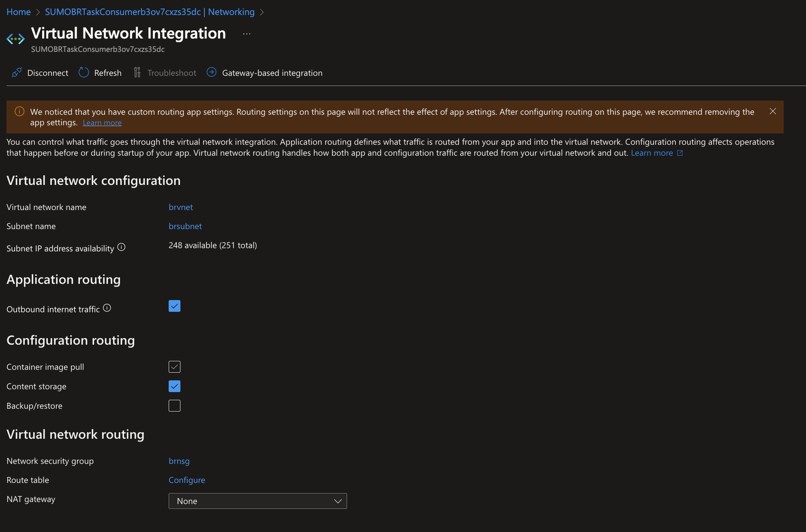Click the info icon beside Outbound internet traffic

[x=107, y=308]
